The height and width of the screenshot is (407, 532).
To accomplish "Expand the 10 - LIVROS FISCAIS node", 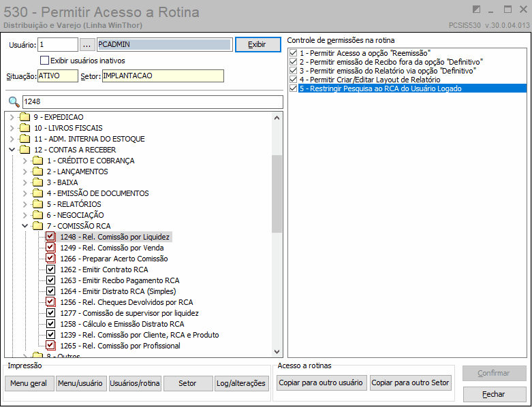I will point(12,128).
